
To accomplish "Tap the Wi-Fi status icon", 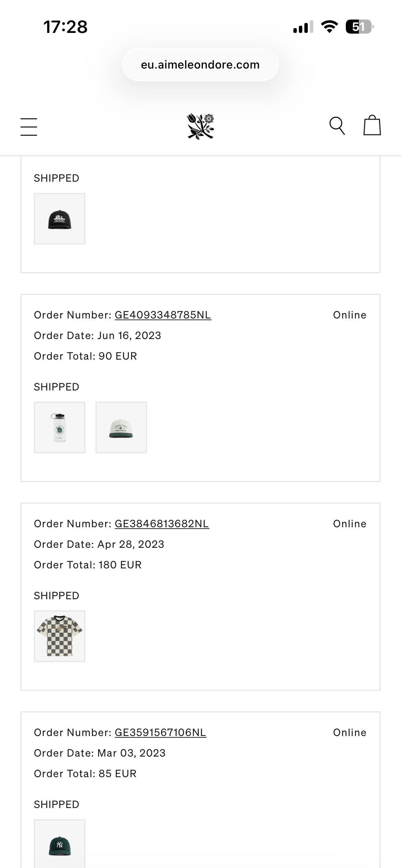I will tap(329, 27).
